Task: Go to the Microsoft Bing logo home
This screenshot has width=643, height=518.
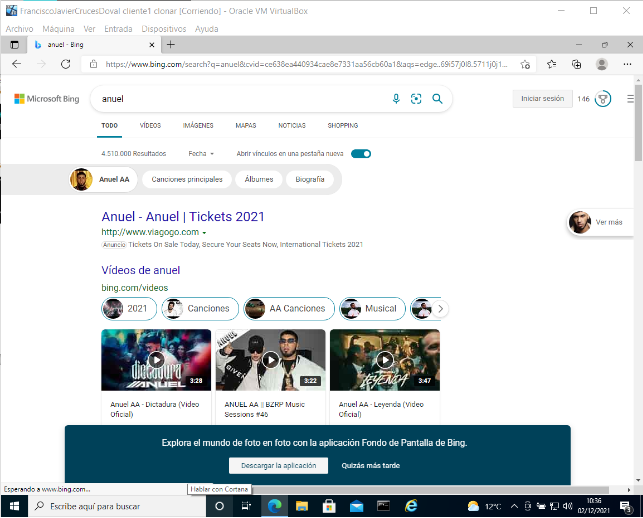Action: (x=47, y=99)
